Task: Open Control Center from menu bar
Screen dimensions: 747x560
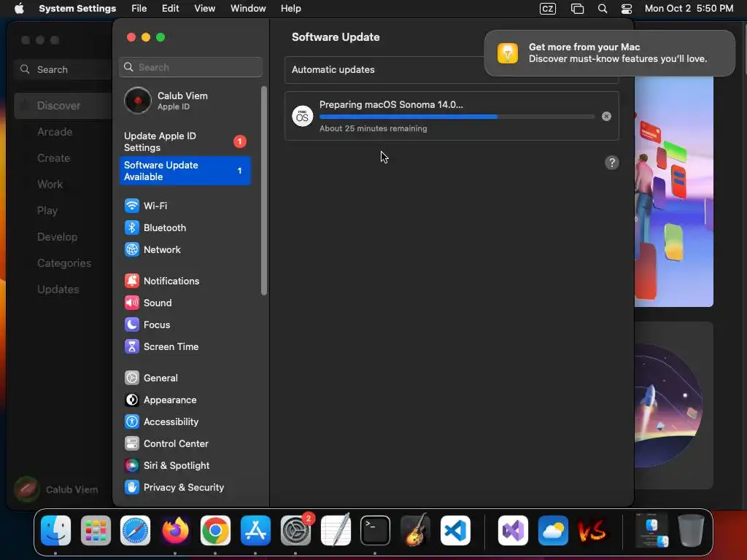Action: (x=627, y=9)
